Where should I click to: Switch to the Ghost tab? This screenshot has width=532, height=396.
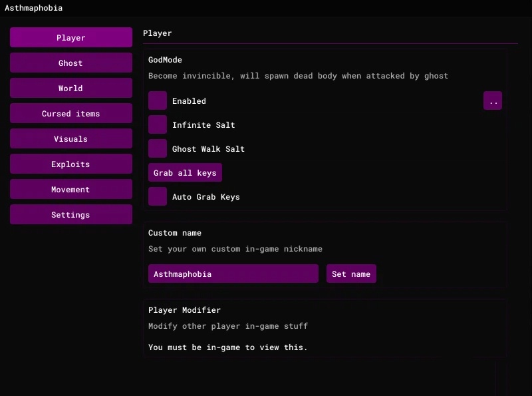point(70,63)
